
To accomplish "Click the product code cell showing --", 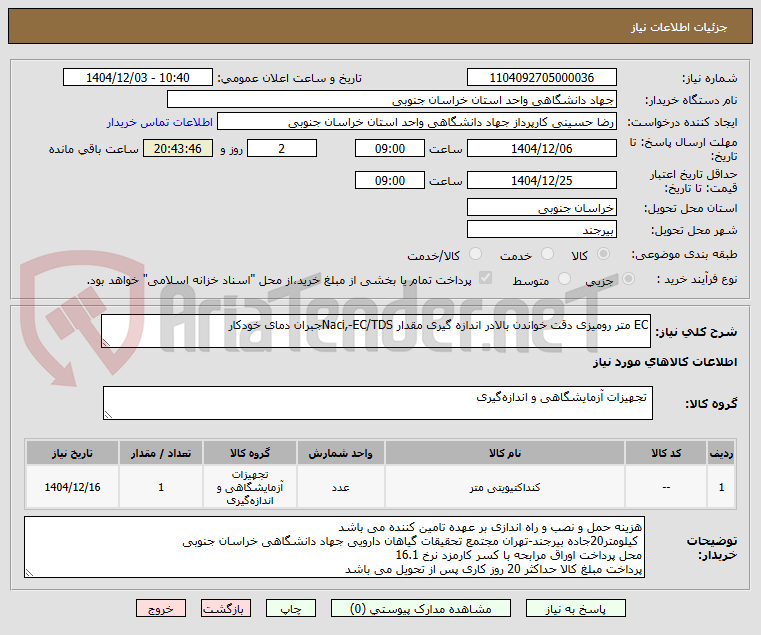I will (x=666, y=487).
